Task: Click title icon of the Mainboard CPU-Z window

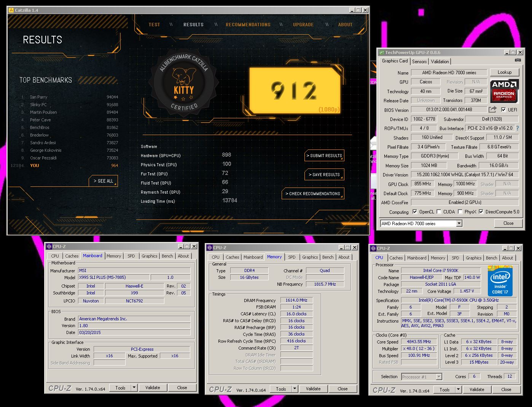Action: (49, 246)
